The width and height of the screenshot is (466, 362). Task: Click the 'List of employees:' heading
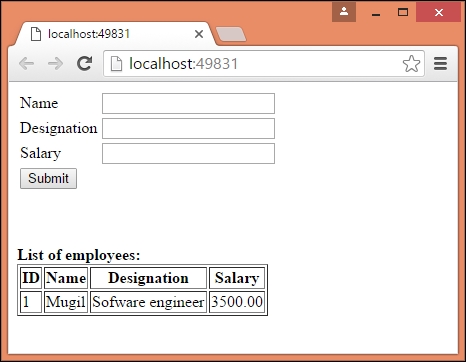click(79, 255)
